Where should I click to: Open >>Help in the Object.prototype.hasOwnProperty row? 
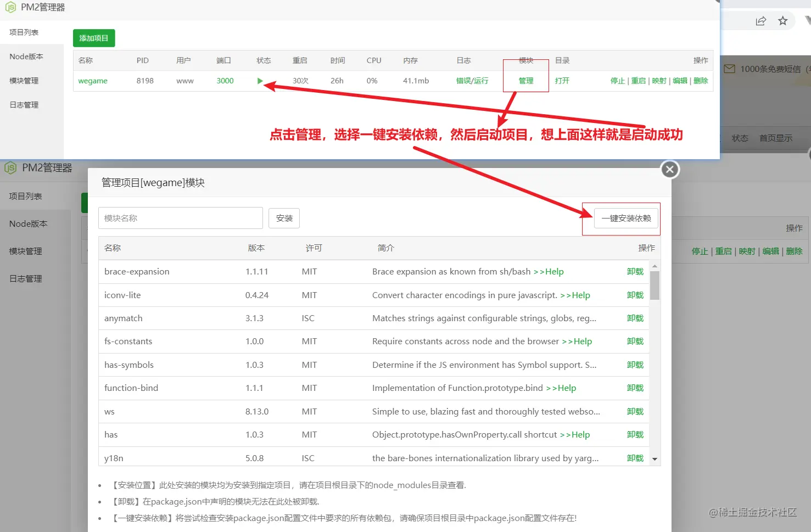[x=575, y=435]
